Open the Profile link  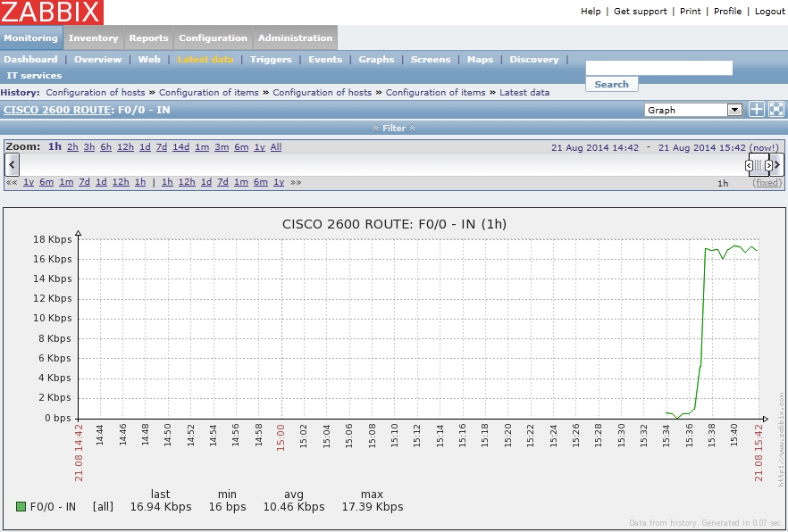727,11
